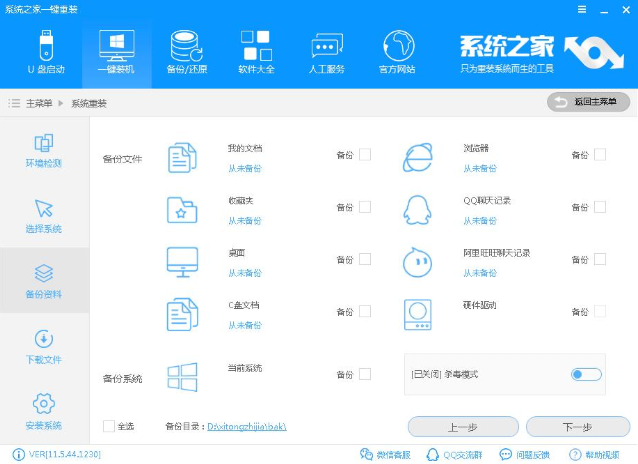
Task: Open the U盘启动 tool icon
Action: tap(46, 45)
